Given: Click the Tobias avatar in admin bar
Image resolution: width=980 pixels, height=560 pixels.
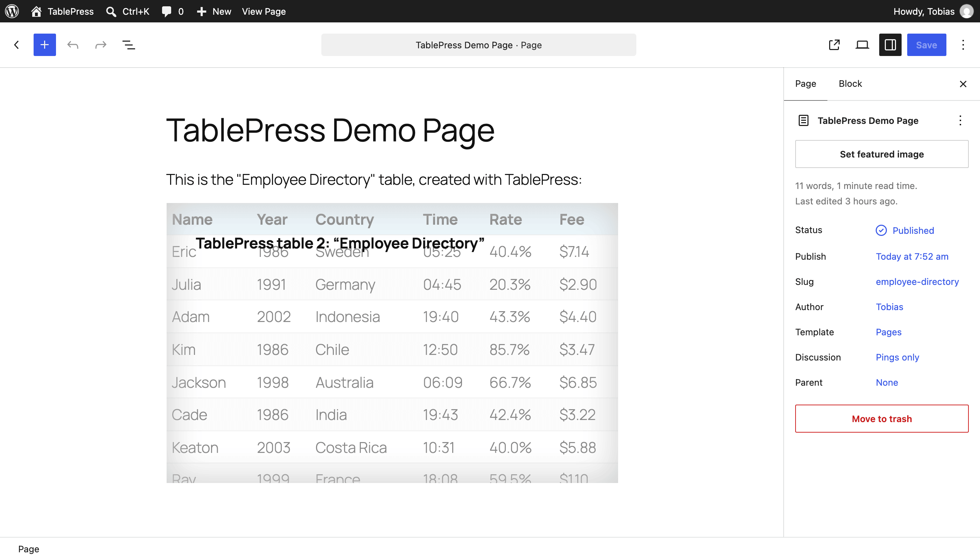Looking at the screenshot, I should click(967, 11).
